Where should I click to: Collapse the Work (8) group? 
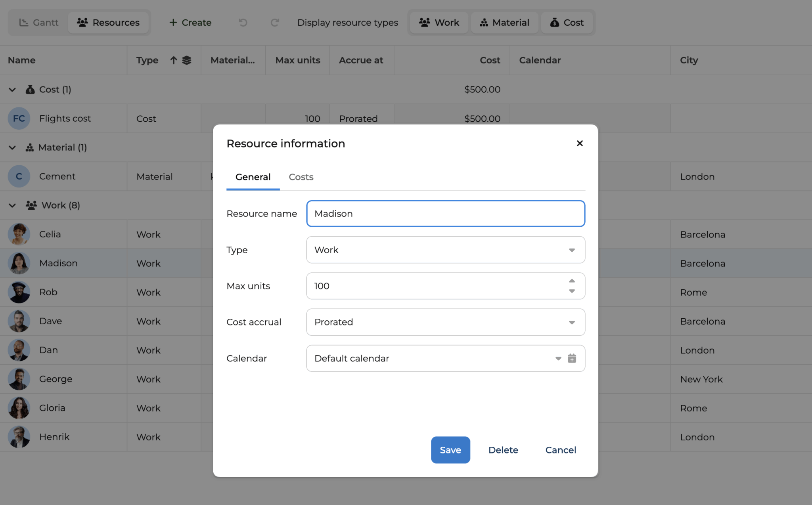12,205
